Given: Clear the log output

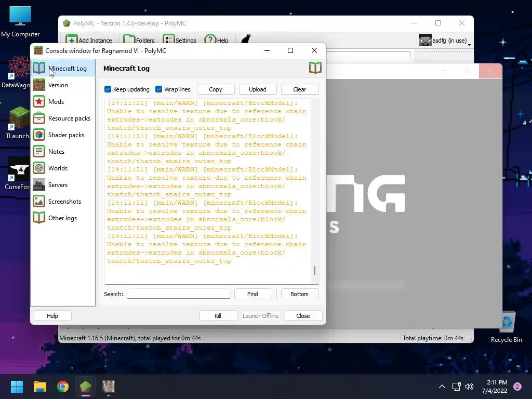Looking at the screenshot, I should click(x=300, y=89).
